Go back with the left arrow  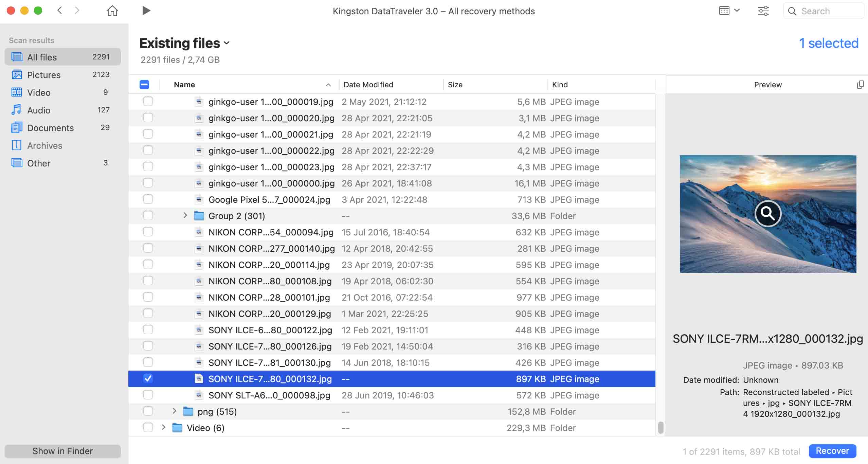click(x=60, y=11)
